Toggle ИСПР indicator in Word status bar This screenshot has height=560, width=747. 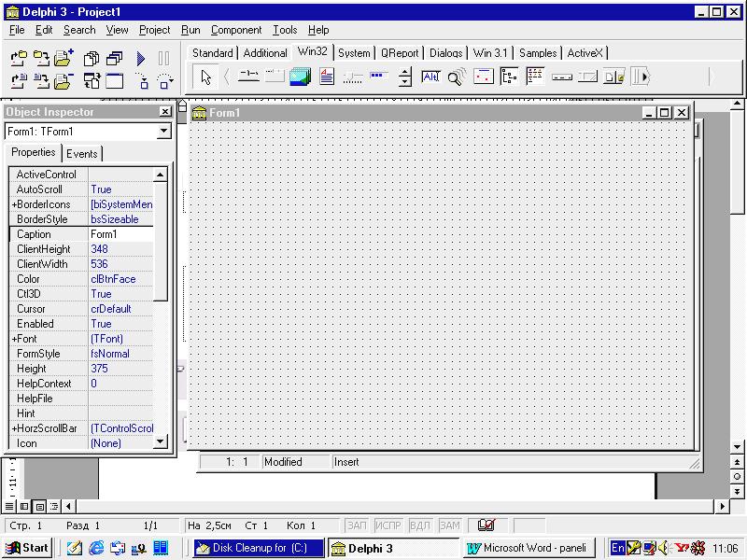tap(388, 525)
